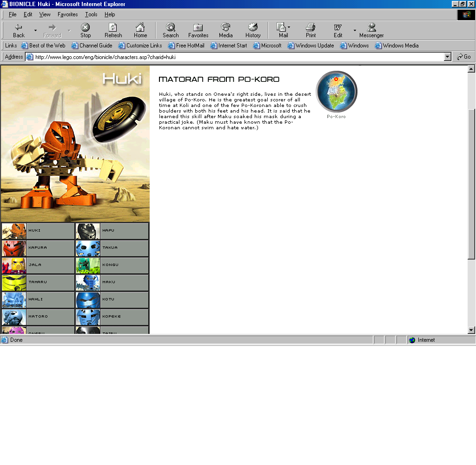Image resolution: width=476 pixels, height=465 pixels.
Task: Open the Channel Guide link
Action: 92,46
